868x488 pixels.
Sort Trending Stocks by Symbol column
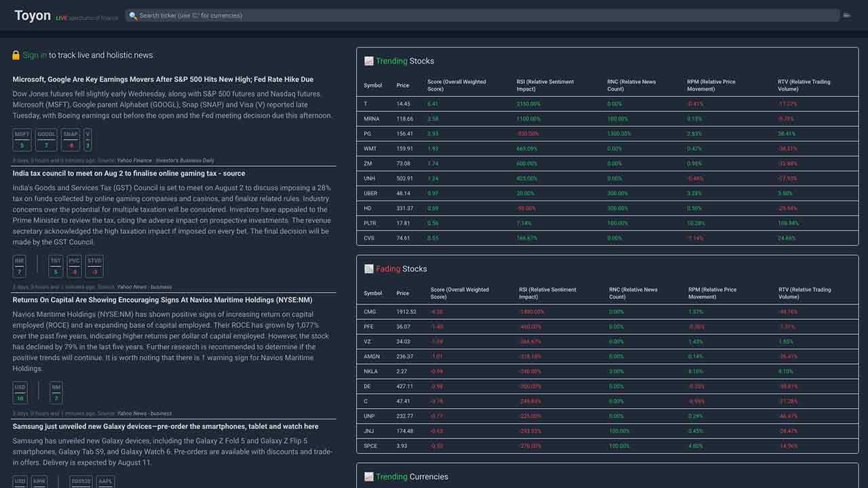pos(373,85)
